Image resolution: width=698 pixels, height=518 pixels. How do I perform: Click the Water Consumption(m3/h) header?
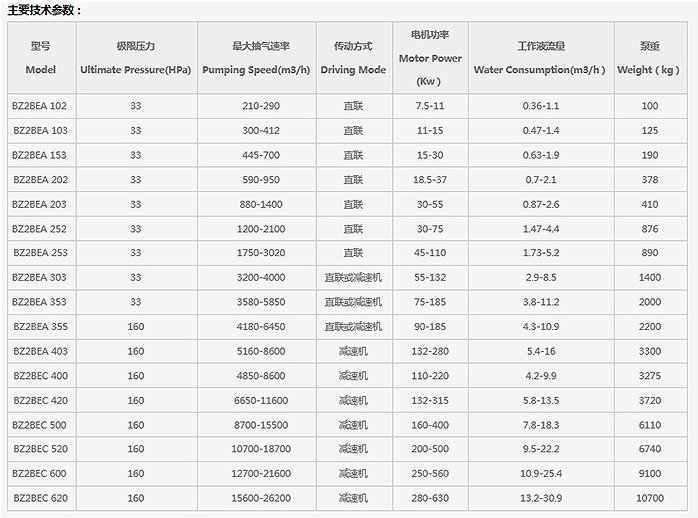(x=540, y=58)
